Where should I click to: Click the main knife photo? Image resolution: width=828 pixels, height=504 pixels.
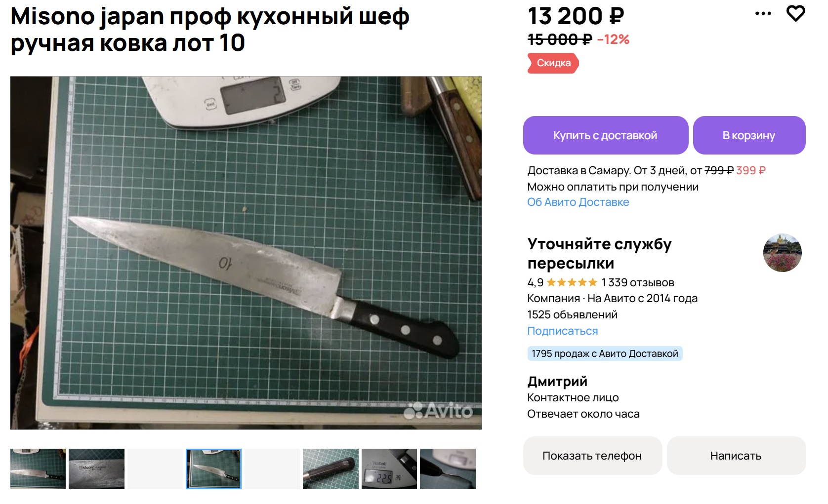[246, 253]
